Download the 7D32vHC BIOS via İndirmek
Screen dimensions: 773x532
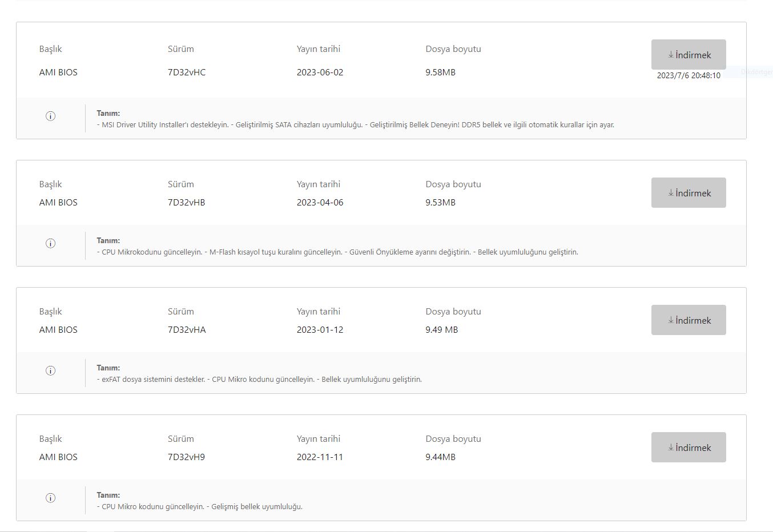click(x=689, y=55)
